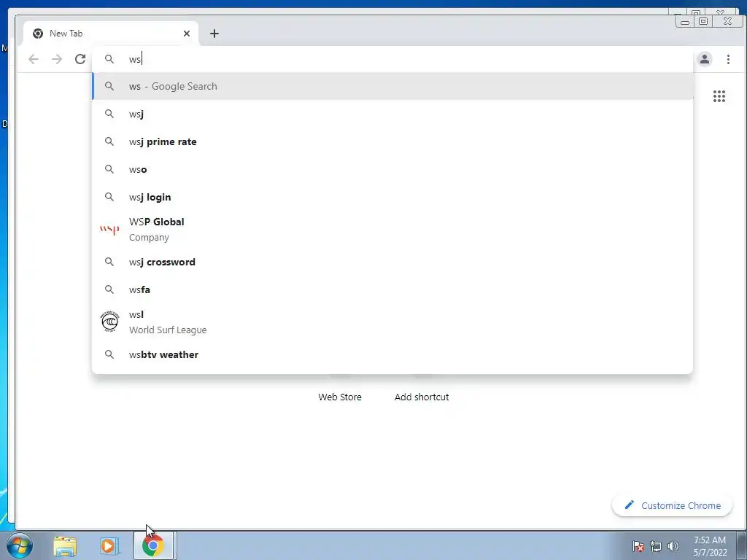Click the World Surf League logo

tap(110, 322)
